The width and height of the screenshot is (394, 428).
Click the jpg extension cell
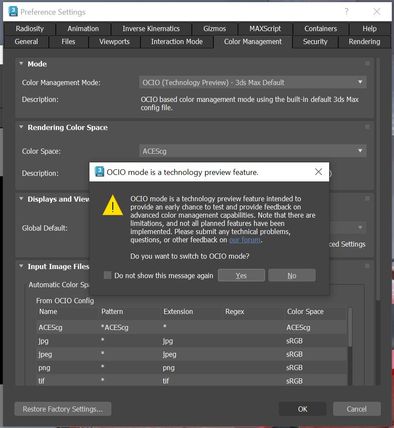coord(168,341)
